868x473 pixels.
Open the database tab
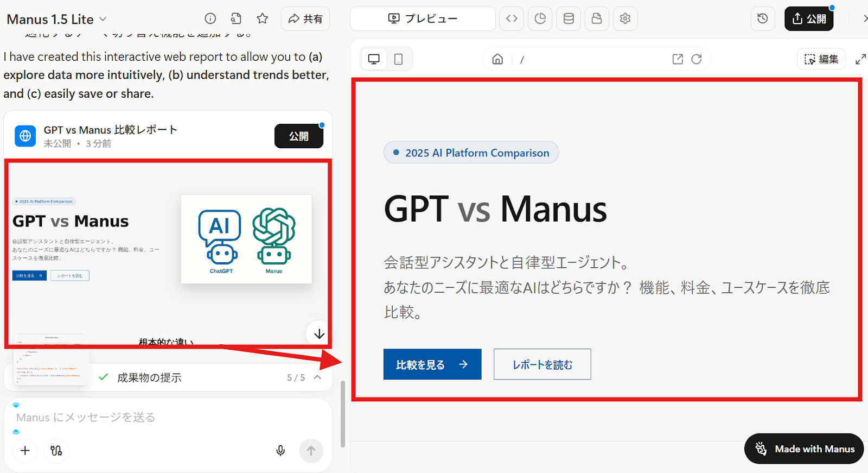click(x=569, y=18)
